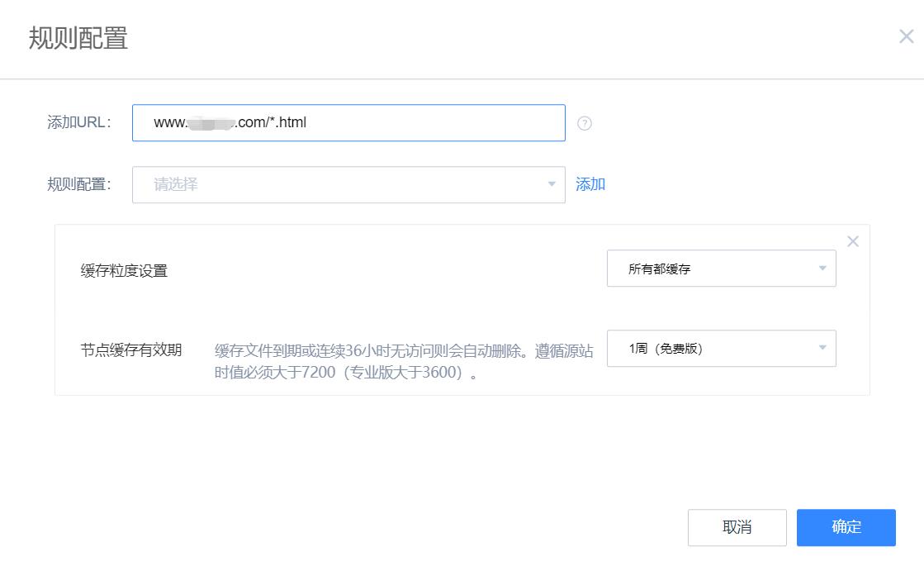Click the arrow beside 所有都缓存
Viewport: 924px width, 566px height.
[x=822, y=269]
